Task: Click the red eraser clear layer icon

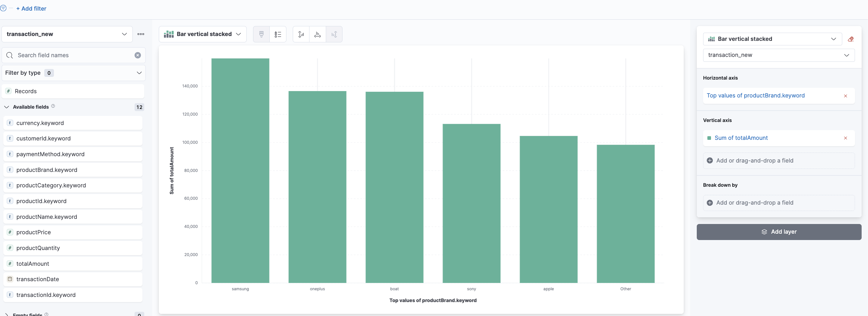Action: coord(851,39)
